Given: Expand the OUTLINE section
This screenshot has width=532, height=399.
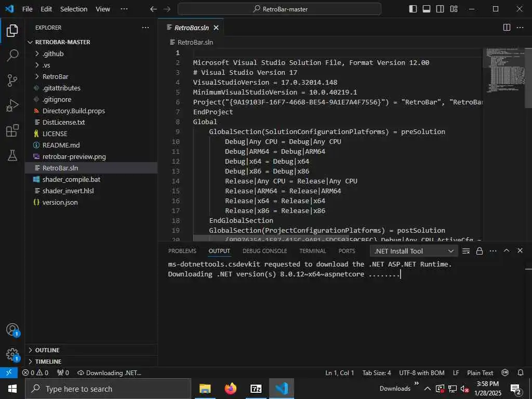Looking at the screenshot, I should (91, 350).
